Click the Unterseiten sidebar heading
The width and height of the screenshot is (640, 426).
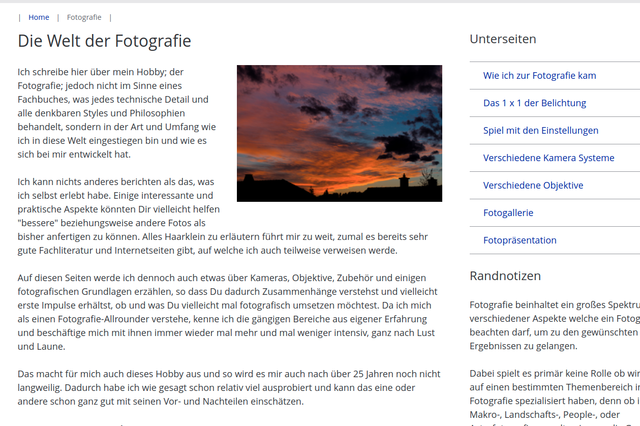503,39
